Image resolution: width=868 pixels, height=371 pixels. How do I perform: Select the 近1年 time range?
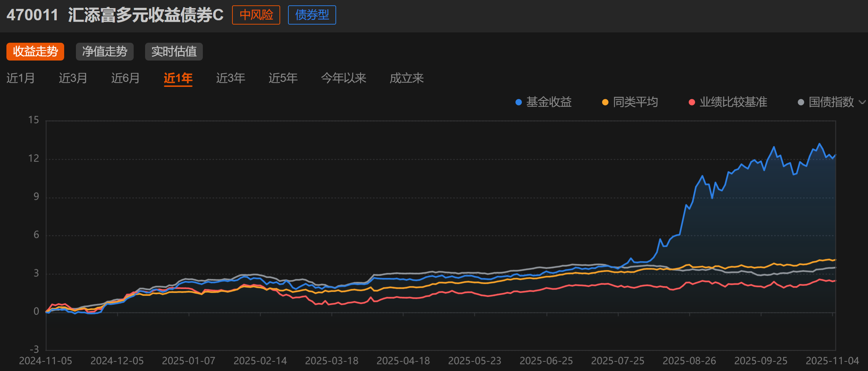coord(178,78)
